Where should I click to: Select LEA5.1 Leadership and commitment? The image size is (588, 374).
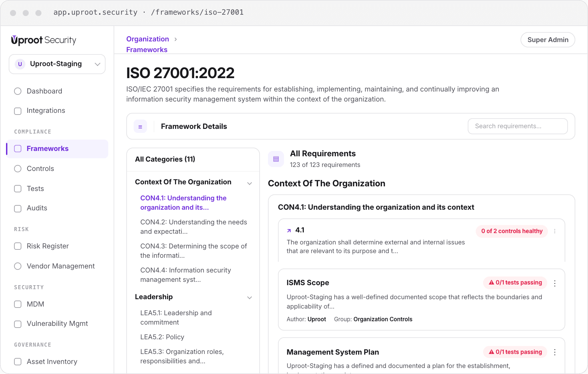click(176, 318)
